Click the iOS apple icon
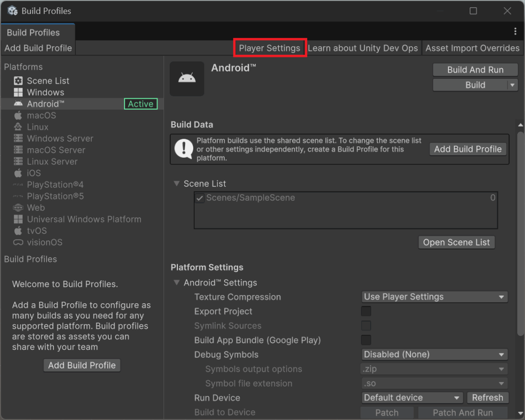The height and width of the screenshot is (420, 525). pyautogui.click(x=18, y=173)
